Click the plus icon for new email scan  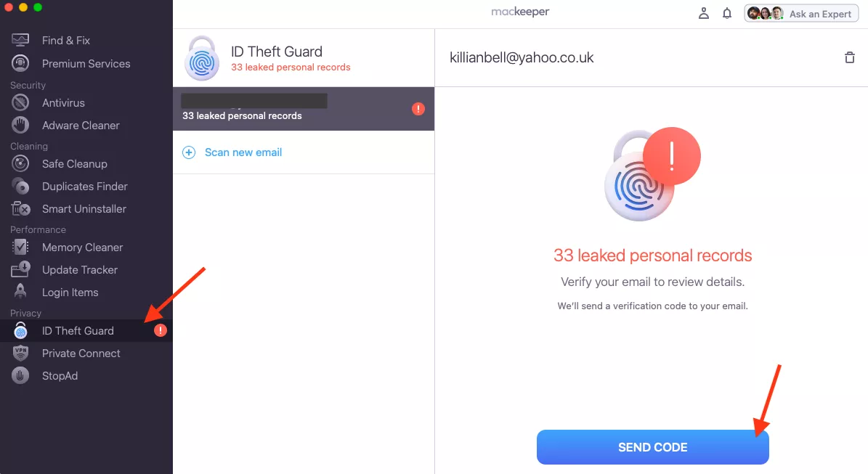click(189, 152)
